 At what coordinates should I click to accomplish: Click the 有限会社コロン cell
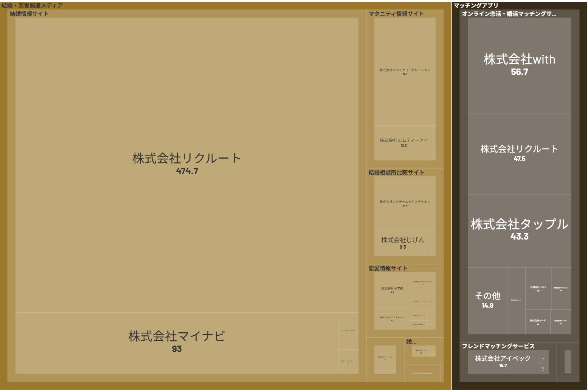point(538,288)
